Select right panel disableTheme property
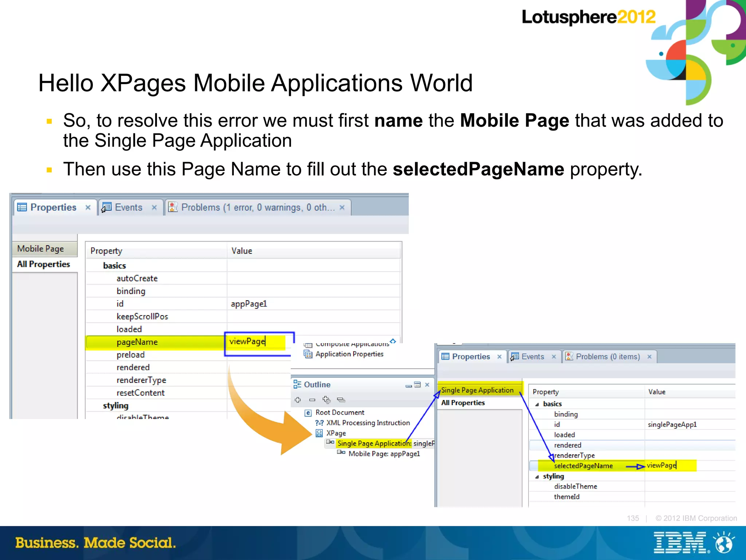 point(576,486)
